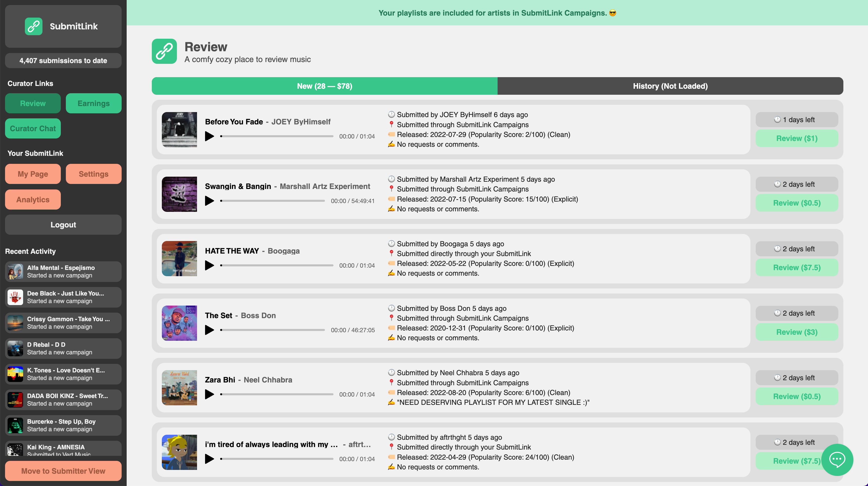Viewport: 868px width, 486px height.
Task: Click Review ($0.5) for Zara Bhi
Action: click(x=797, y=396)
